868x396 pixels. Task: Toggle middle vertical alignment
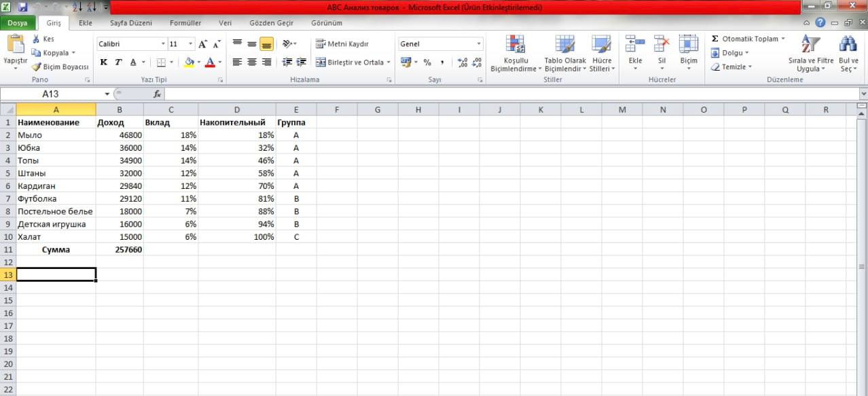click(251, 44)
